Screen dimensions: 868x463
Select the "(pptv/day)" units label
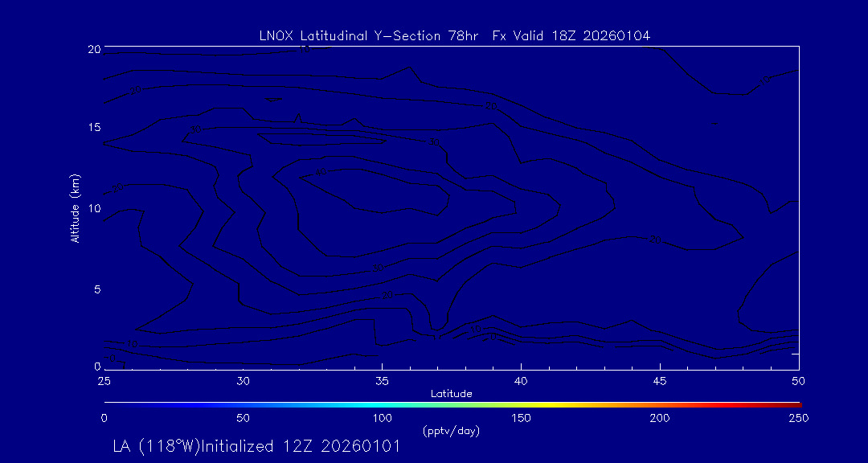[x=451, y=430]
